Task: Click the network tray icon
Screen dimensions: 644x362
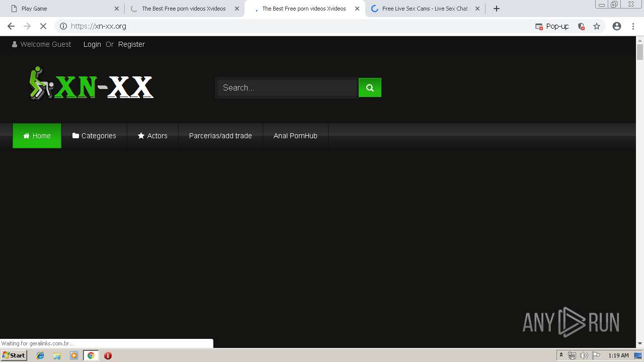Action: click(572, 355)
